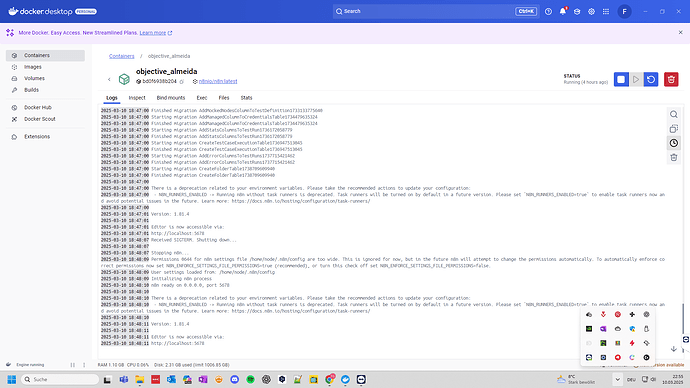Copy the container ID bd0f6938b204
Screen dimensions: 690x388
(181, 82)
